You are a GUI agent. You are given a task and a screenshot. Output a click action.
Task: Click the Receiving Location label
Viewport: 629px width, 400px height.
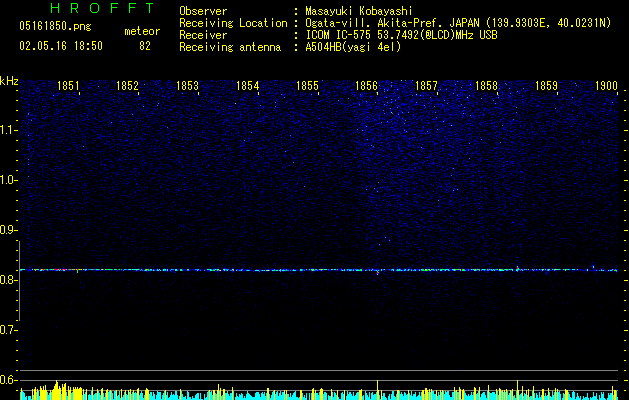pos(233,23)
